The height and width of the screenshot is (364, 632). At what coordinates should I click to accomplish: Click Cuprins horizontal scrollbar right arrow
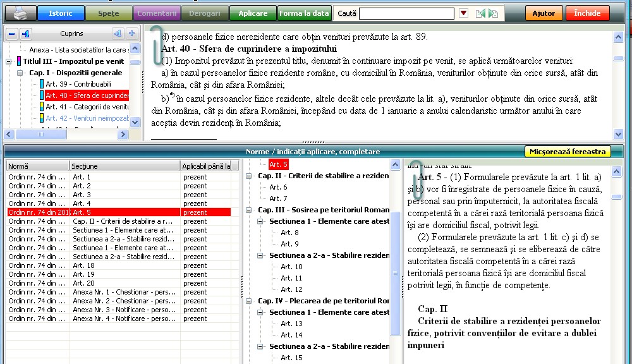(x=123, y=134)
